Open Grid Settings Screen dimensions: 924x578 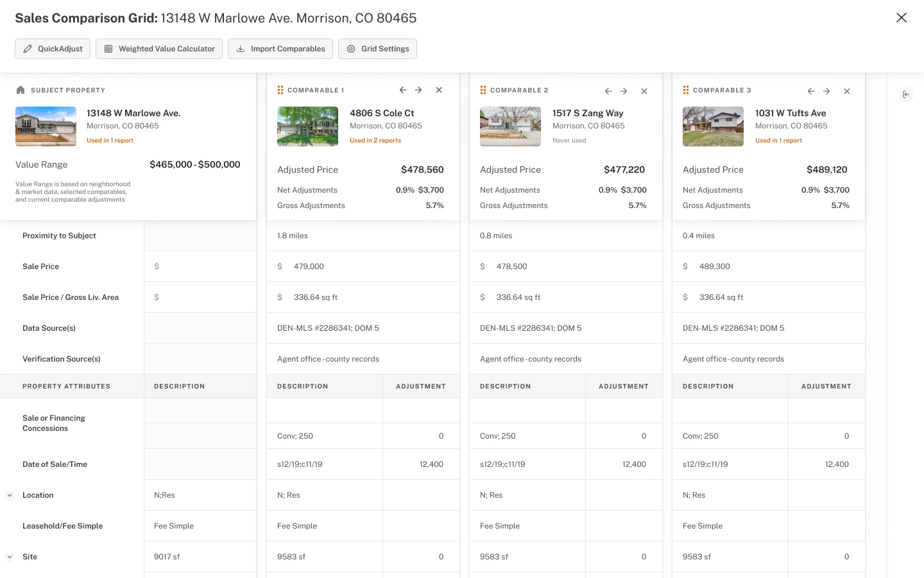[377, 49]
